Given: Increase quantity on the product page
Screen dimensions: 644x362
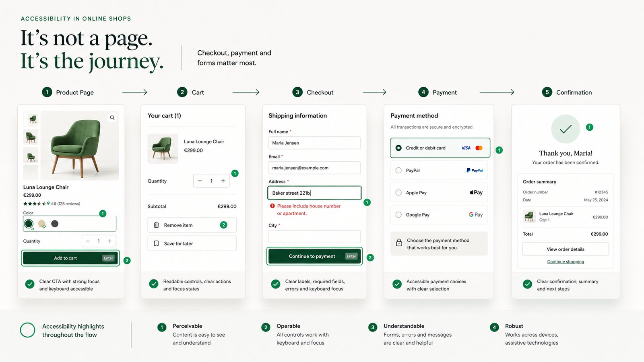Looking at the screenshot, I should click(109, 241).
